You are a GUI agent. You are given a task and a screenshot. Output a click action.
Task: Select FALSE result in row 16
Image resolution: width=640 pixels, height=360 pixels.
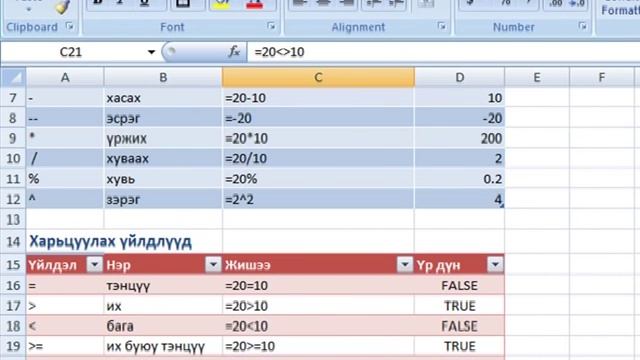pos(460,285)
